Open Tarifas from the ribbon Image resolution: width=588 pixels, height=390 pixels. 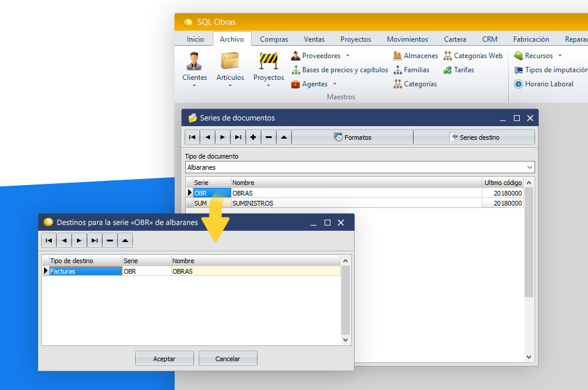(x=459, y=70)
